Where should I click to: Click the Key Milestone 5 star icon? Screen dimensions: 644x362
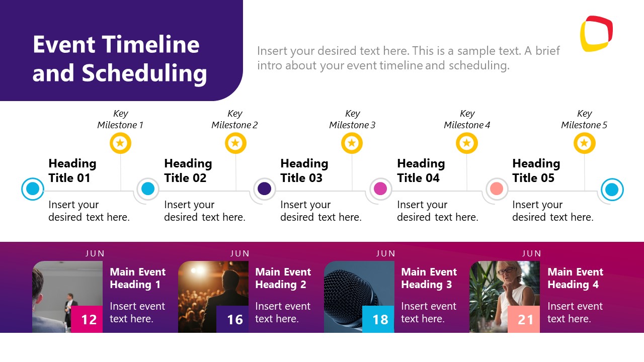tap(584, 143)
